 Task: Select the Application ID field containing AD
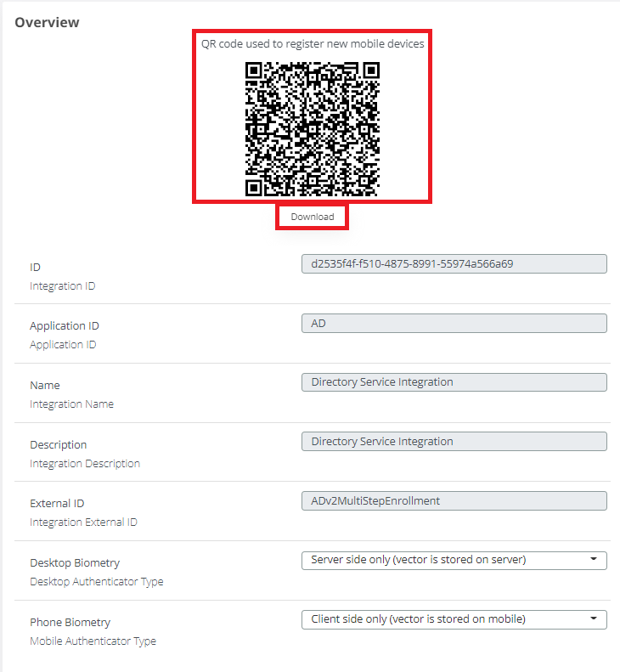pyautogui.click(x=454, y=323)
